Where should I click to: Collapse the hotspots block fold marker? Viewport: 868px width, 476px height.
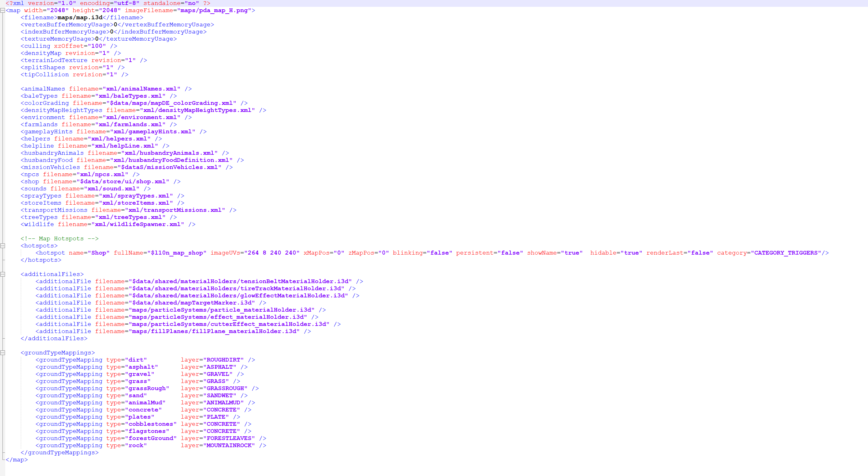tap(3, 246)
